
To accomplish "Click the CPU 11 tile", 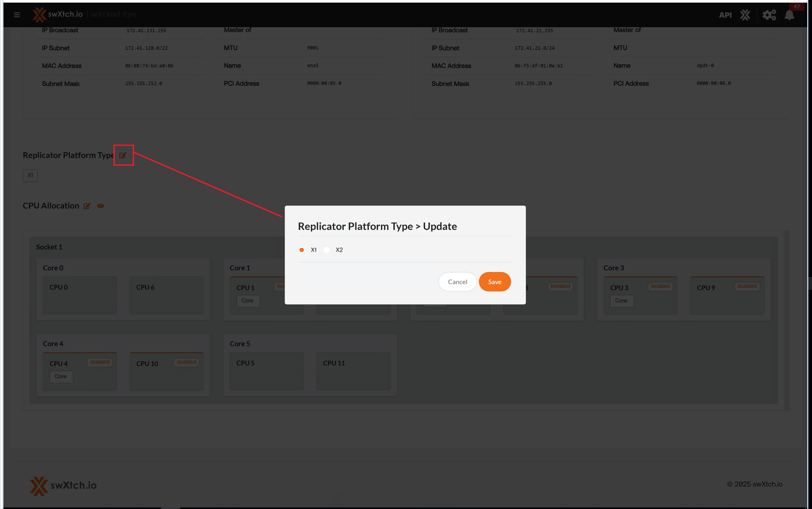I will click(x=353, y=371).
